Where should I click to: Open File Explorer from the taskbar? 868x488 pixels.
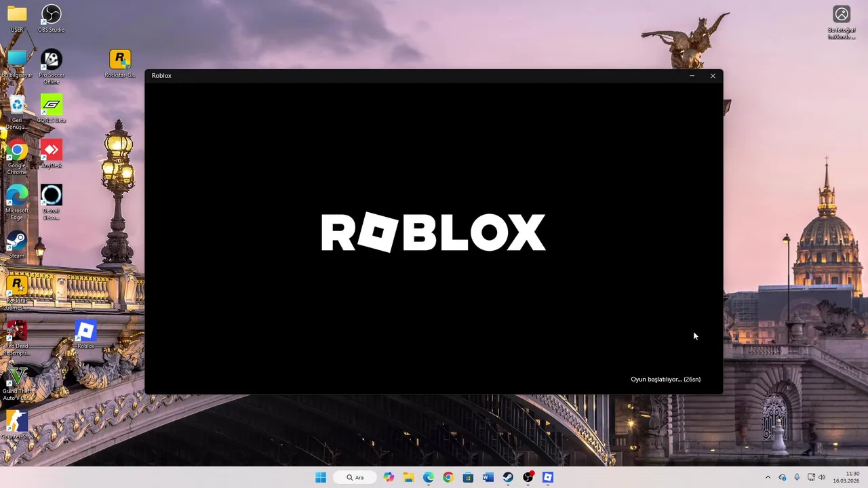[x=408, y=477]
